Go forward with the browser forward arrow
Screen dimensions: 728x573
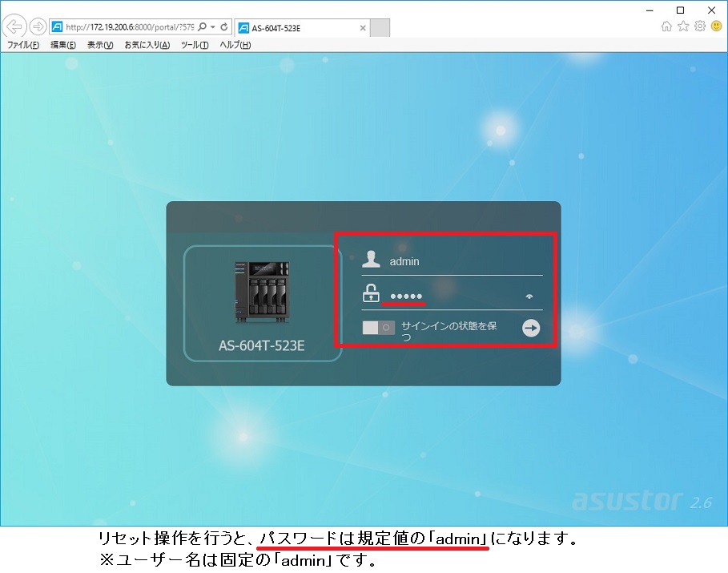pos(38,26)
